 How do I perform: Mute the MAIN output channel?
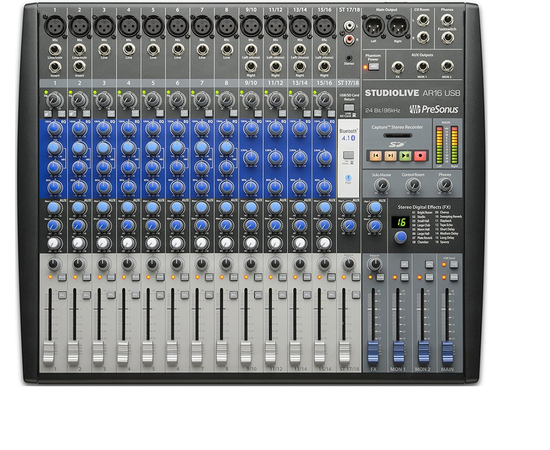(x=454, y=277)
